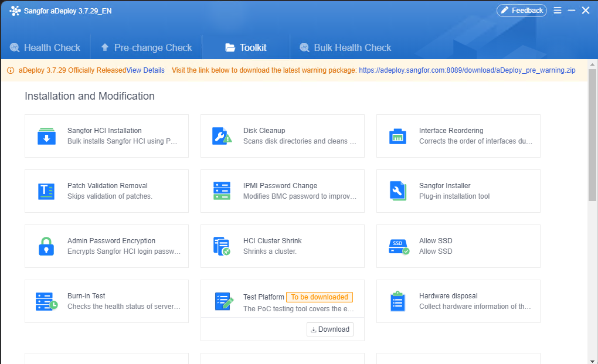Click Hardware disposal title text
This screenshot has width=598, height=364.
click(448, 296)
